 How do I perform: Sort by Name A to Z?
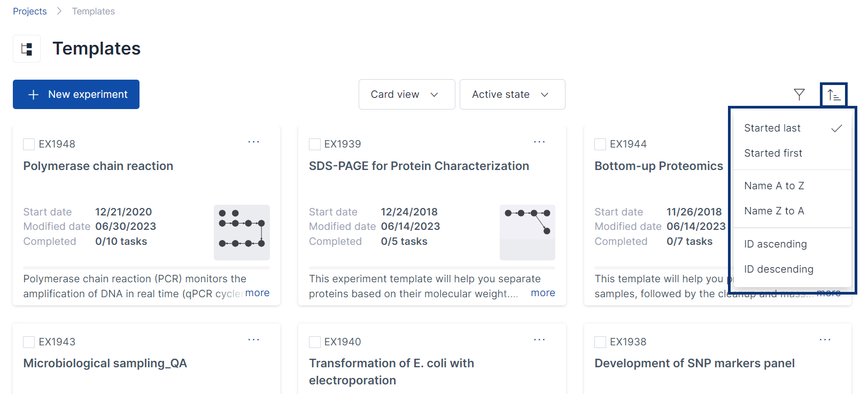[x=774, y=186]
